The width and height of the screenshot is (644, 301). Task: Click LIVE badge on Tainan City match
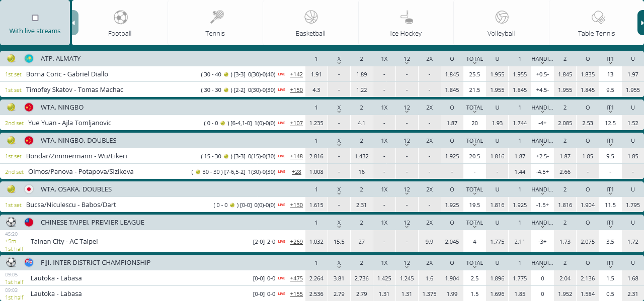282,242
